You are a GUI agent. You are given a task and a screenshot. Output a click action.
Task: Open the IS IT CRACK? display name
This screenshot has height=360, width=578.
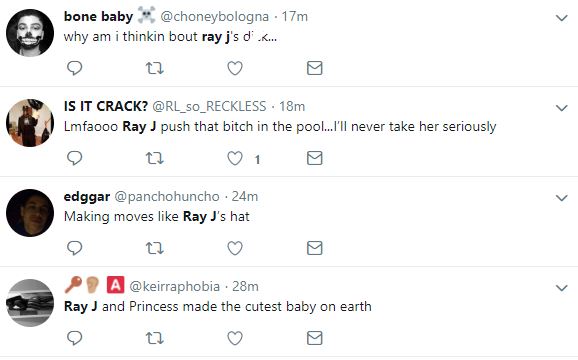tap(106, 106)
